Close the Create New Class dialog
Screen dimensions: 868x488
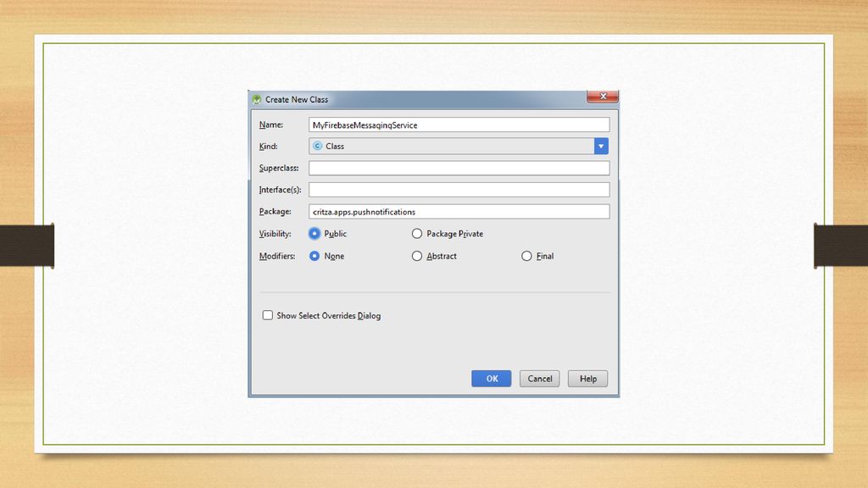click(603, 97)
